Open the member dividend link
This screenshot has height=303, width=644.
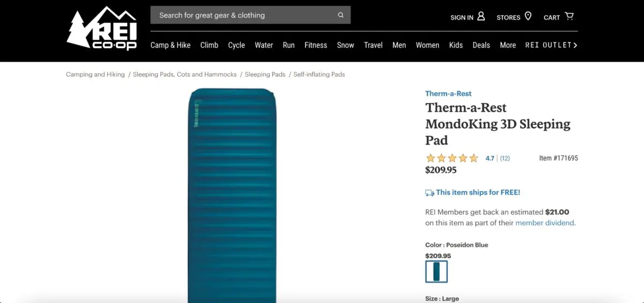click(x=545, y=223)
